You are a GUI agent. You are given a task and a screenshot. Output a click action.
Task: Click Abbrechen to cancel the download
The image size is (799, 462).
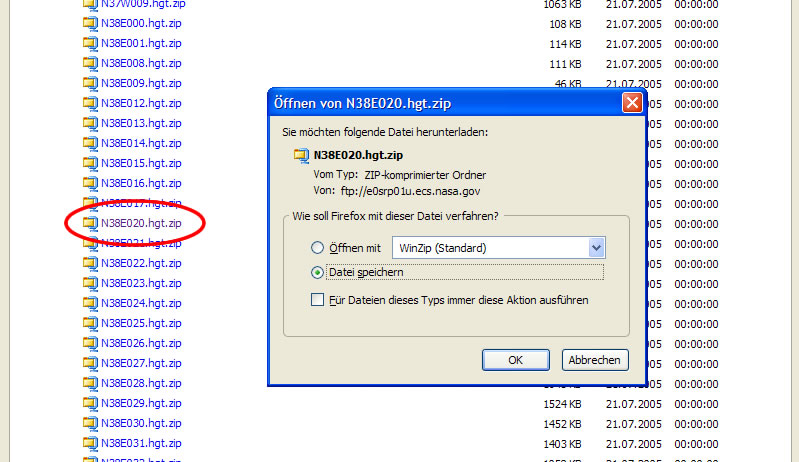pyautogui.click(x=595, y=360)
